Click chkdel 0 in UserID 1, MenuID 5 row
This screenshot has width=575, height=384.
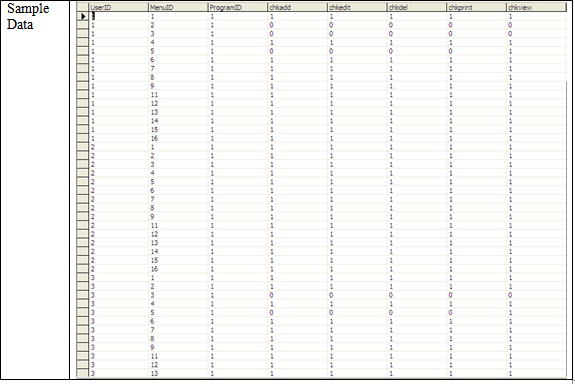pos(417,51)
